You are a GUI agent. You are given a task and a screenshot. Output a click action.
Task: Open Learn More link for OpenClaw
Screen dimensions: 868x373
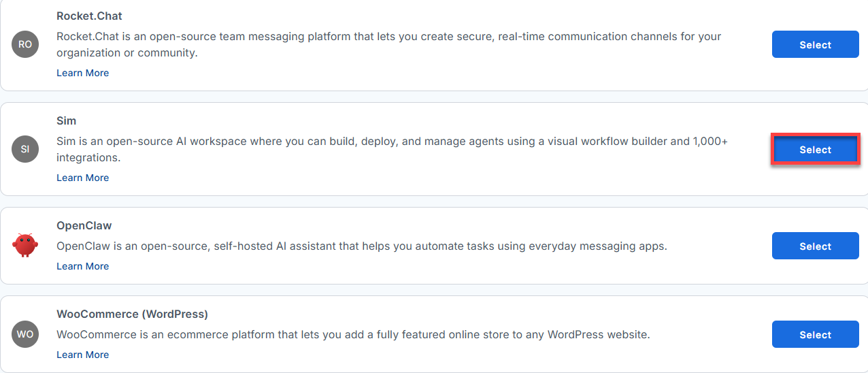pyautogui.click(x=82, y=266)
